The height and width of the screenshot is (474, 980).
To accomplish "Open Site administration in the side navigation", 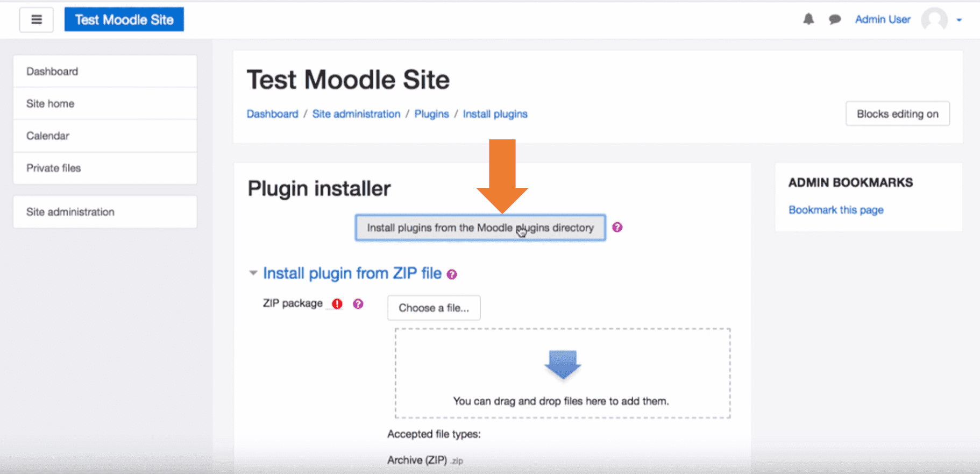I will point(105,211).
